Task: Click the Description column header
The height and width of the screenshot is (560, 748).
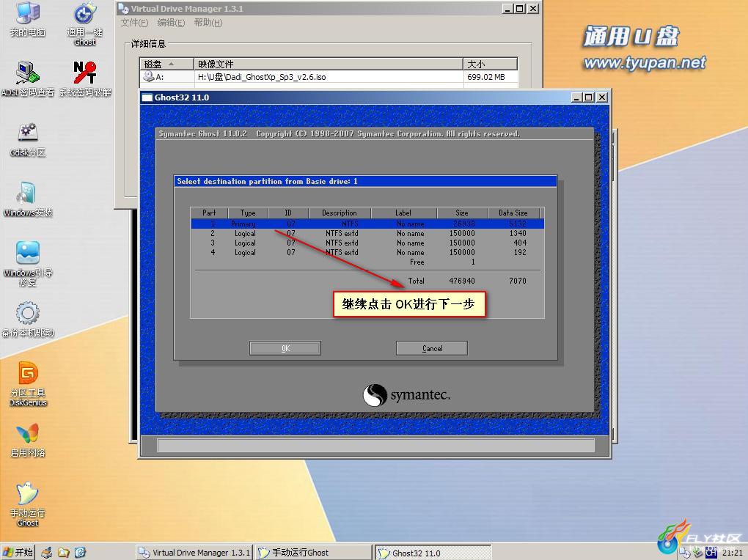Action: [x=340, y=213]
